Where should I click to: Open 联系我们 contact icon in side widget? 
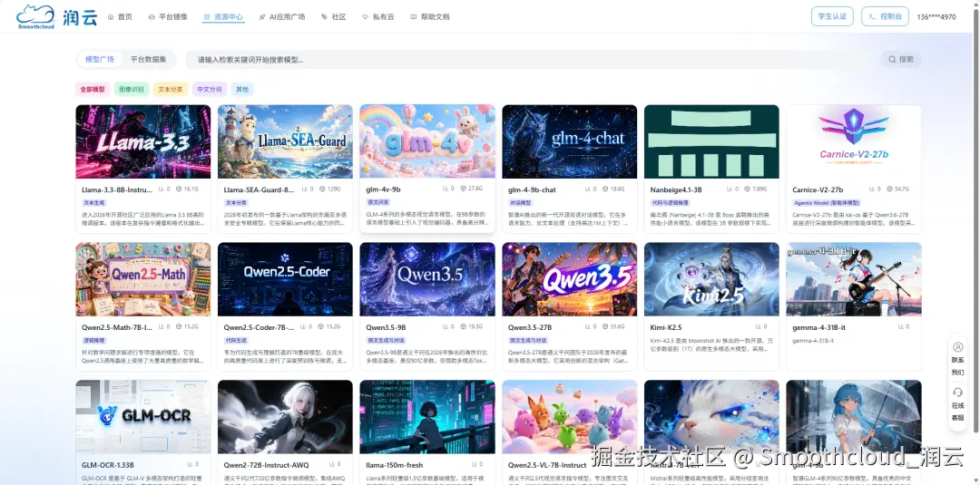pos(957,348)
